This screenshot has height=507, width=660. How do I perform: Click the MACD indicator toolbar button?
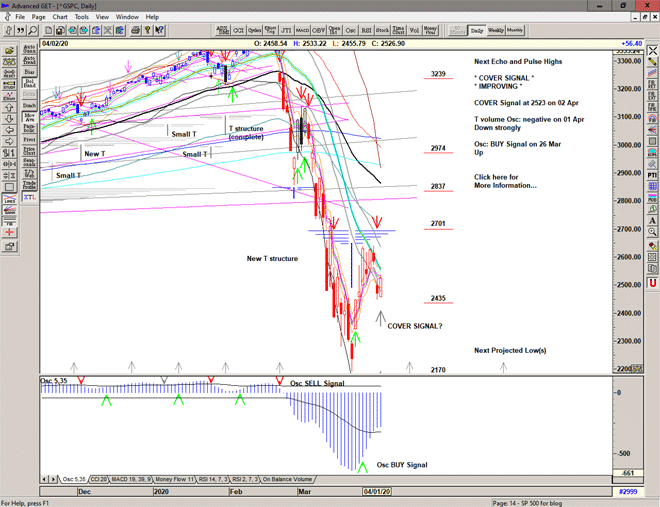coord(302,30)
